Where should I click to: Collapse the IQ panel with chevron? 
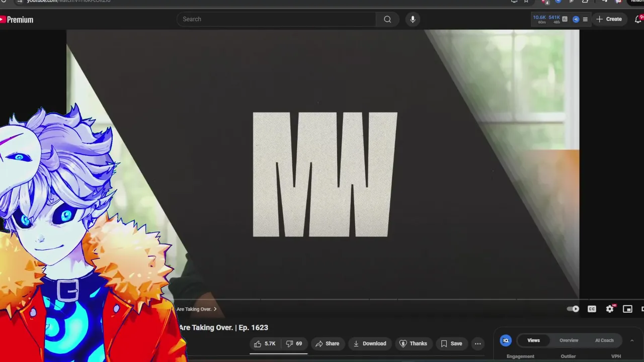(x=632, y=340)
